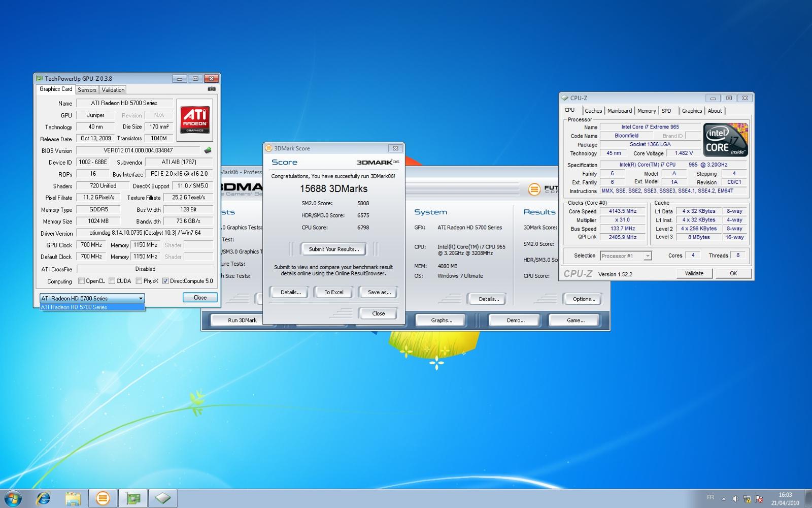Viewport: 812px width, 508px height.
Task: Click the Futuremark logo in the 3DMark06 window
Action: click(534, 189)
